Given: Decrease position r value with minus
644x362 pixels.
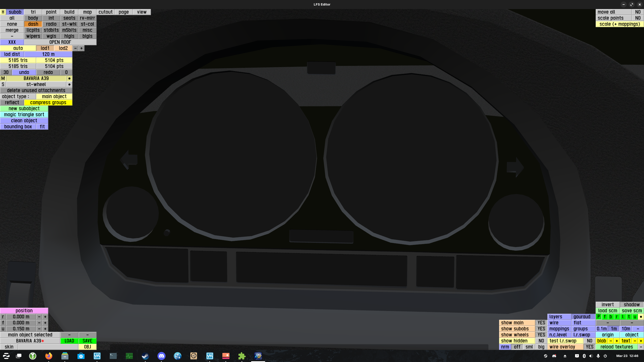Looking at the screenshot, I should pos(39,317).
